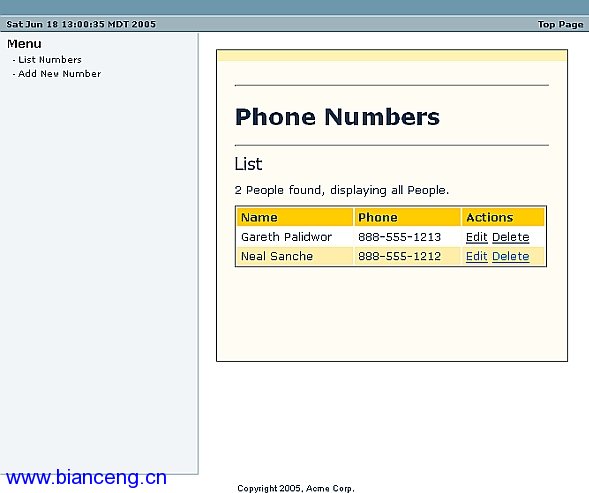589x493 pixels.
Task: Click phone number 888-555-1213
Action: [399, 237]
